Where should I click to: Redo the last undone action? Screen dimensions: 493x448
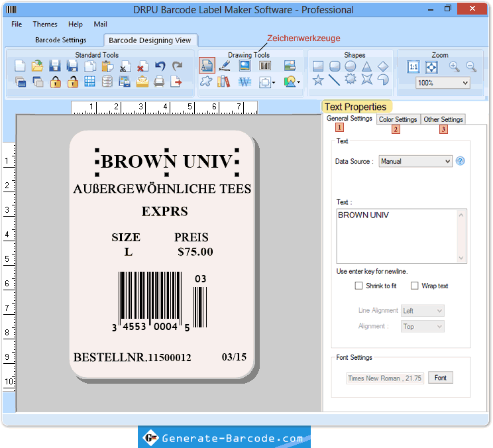point(178,66)
